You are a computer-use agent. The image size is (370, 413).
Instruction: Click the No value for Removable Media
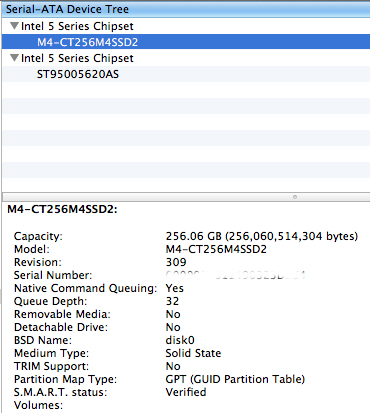(173, 314)
